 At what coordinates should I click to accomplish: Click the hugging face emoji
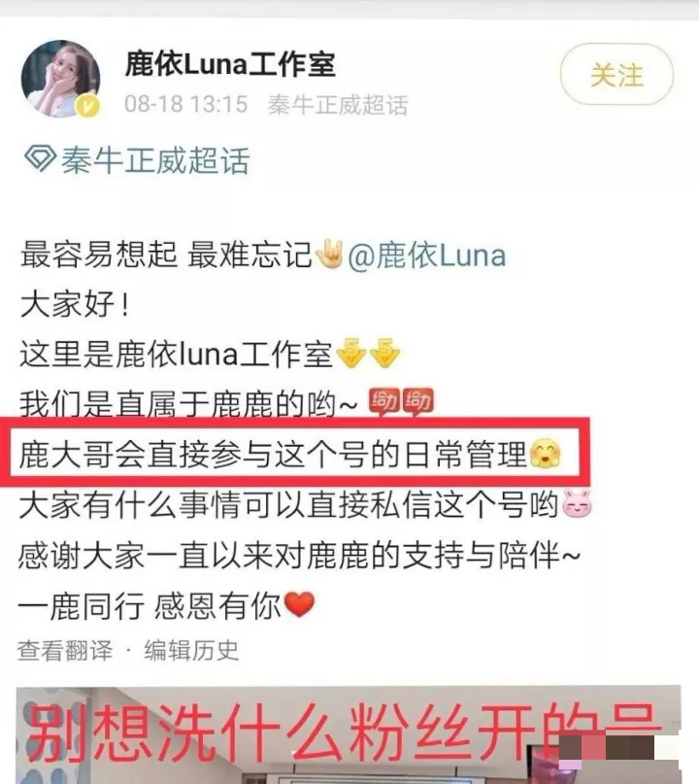545,453
